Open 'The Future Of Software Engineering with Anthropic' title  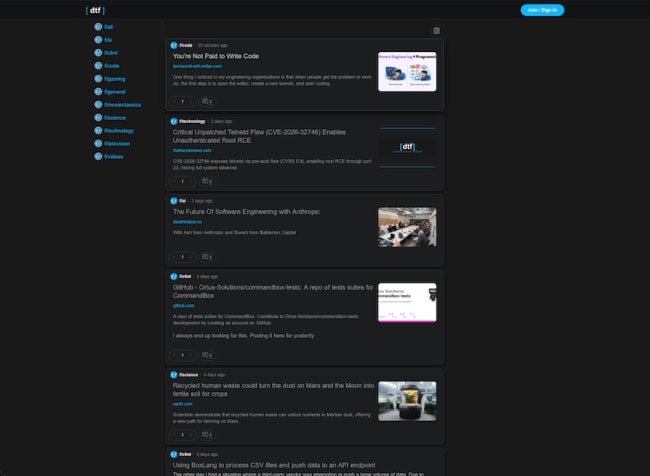click(x=246, y=211)
